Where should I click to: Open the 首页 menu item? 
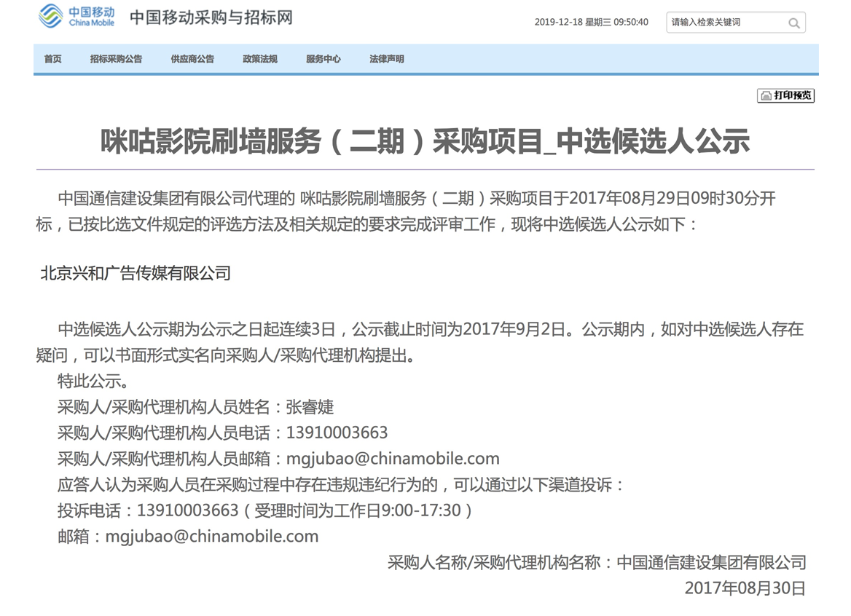coord(52,59)
